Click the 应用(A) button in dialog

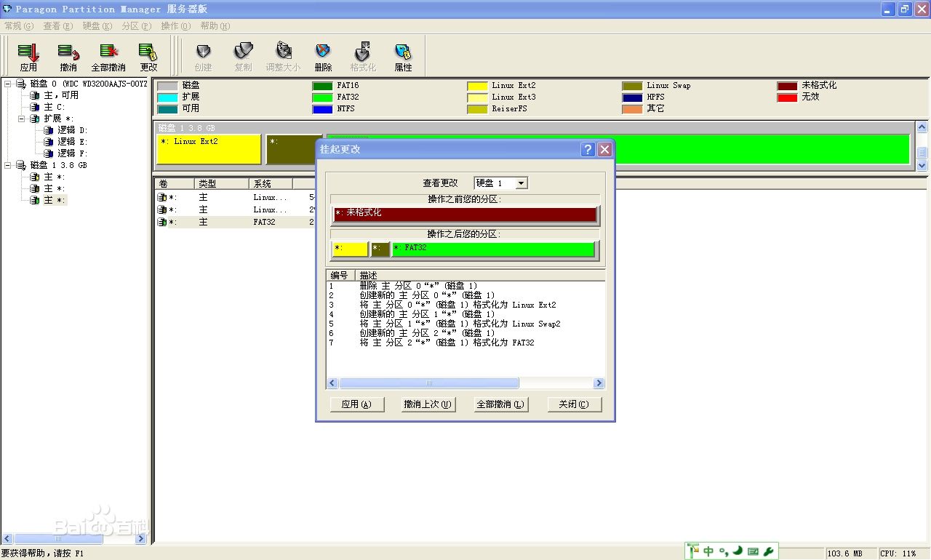coord(356,404)
